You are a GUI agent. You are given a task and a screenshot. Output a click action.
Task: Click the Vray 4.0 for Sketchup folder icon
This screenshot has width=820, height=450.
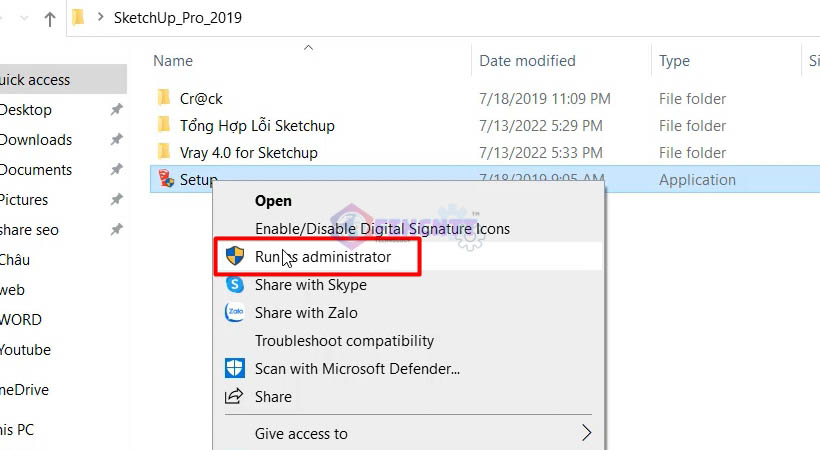coord(164,153)
